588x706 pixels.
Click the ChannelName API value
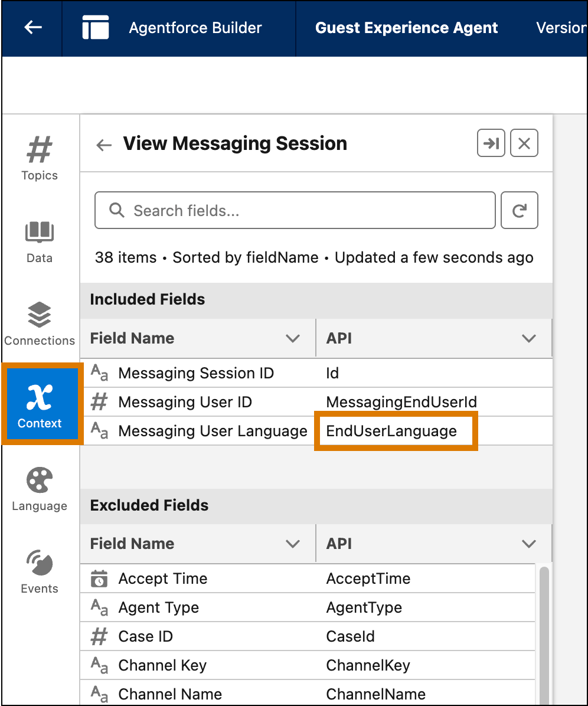click(375, 694)
